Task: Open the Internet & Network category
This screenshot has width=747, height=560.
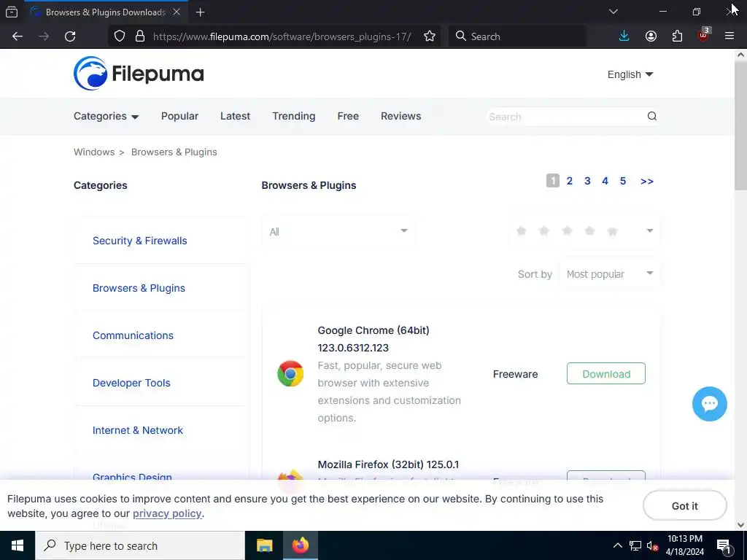Action: (x=138, y=430)
